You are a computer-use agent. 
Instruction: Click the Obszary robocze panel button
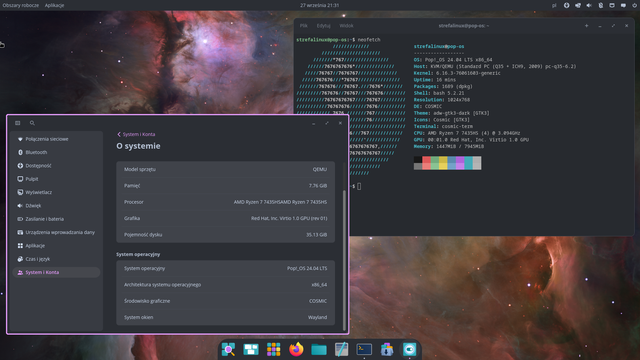[21, 5]
